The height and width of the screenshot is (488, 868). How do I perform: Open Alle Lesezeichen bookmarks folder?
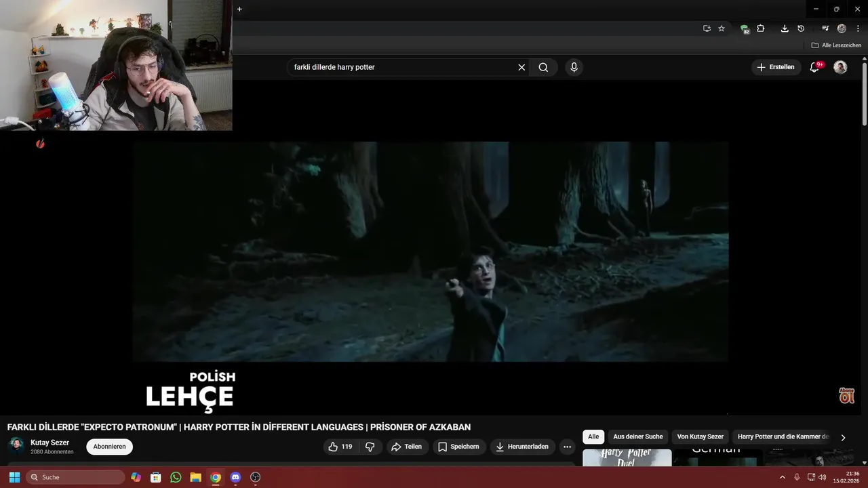(836, 45)
